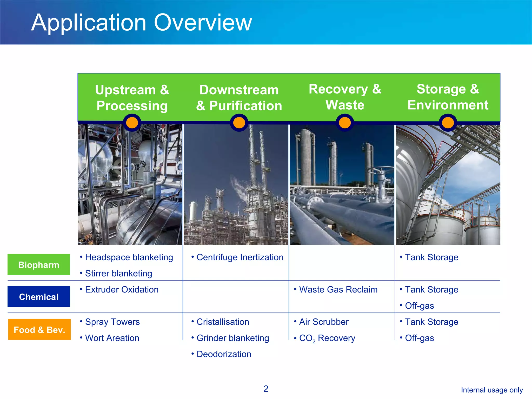Select the dark blue Chemical label box
The width and height of the screenshot is (532, 399).
click(x=39, y=297)
